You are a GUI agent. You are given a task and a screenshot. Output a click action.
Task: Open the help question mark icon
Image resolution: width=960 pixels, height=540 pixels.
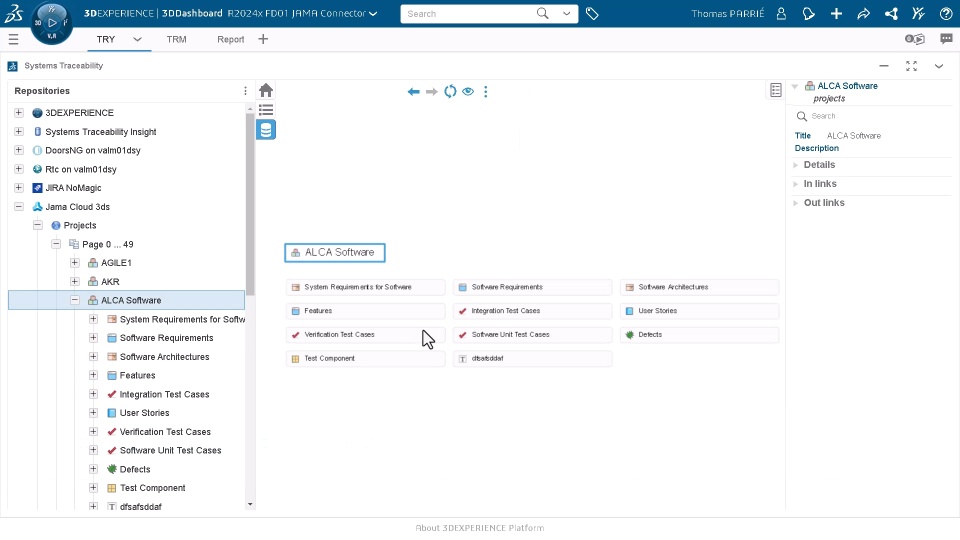(946, 13)
